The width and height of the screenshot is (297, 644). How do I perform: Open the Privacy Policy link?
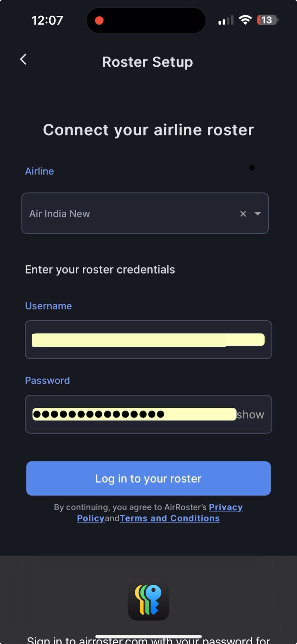tap(225, 507)
